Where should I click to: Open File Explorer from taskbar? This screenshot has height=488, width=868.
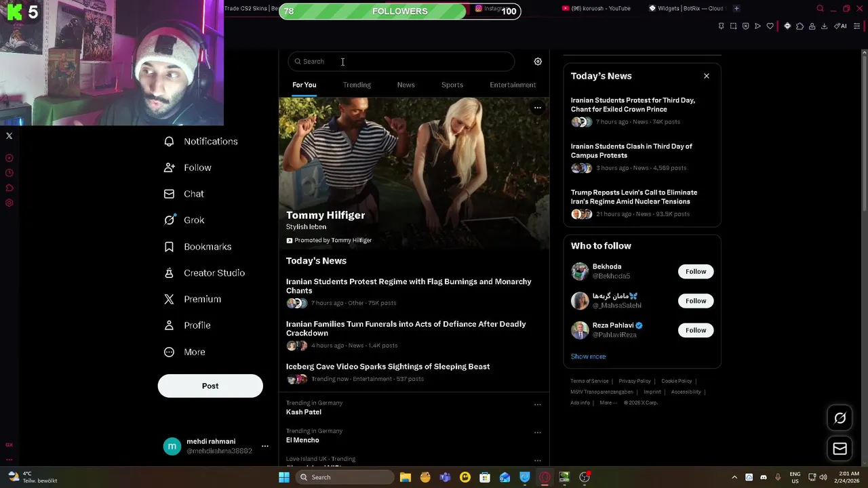tap(406, 477)
